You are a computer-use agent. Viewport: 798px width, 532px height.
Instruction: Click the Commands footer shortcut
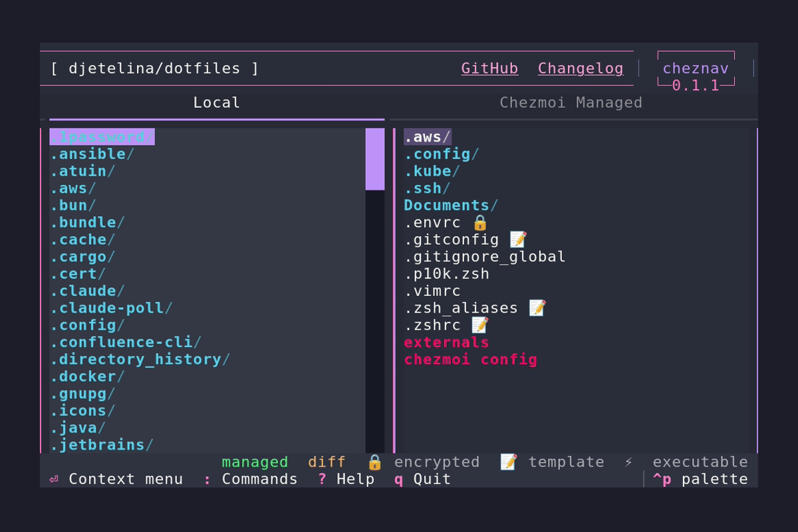(x=251, y=479)
